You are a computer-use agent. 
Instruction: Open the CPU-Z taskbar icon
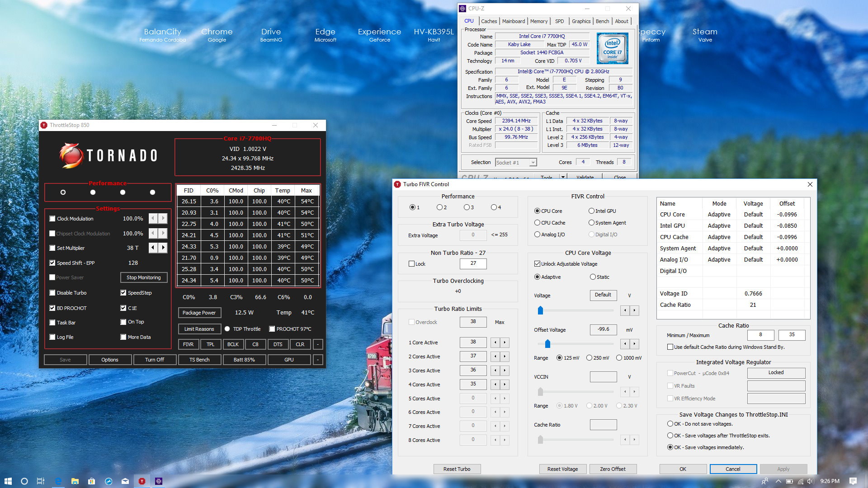point(159,481)
